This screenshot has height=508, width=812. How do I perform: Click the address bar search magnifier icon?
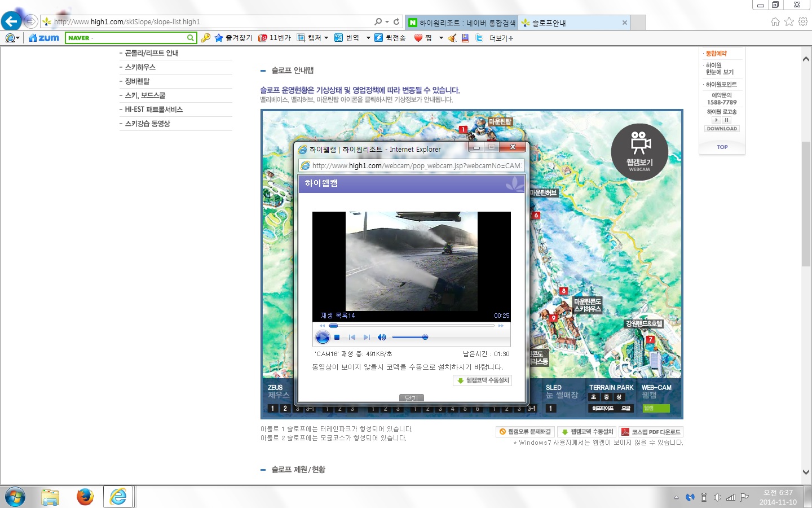tap(378, 21)
